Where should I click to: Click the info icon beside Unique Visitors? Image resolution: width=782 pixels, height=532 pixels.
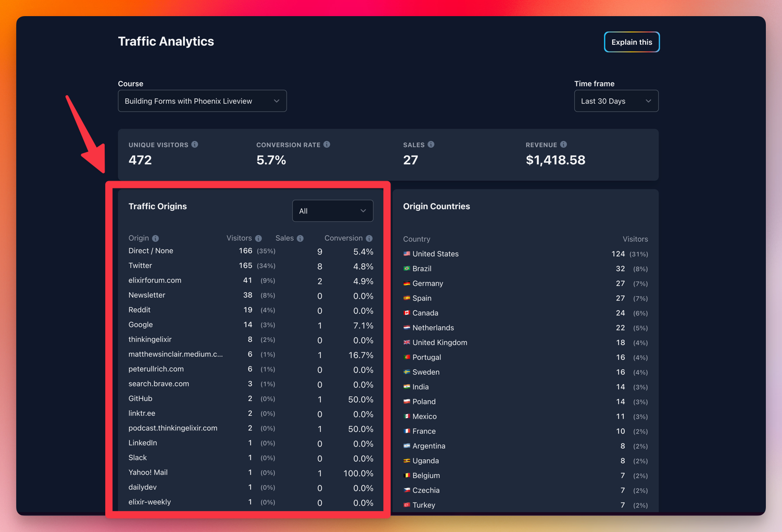tap(195, 145)
